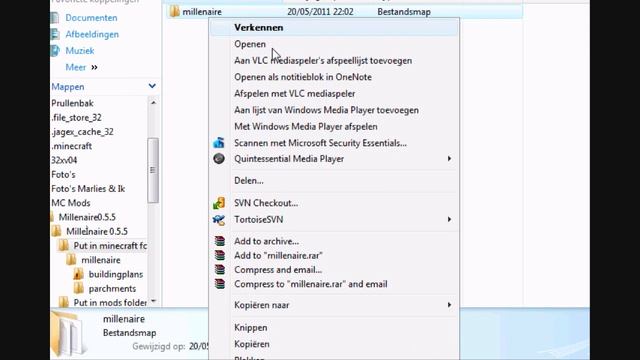
Task: Click the SVN Checkout icon
Action: point(219,203)
